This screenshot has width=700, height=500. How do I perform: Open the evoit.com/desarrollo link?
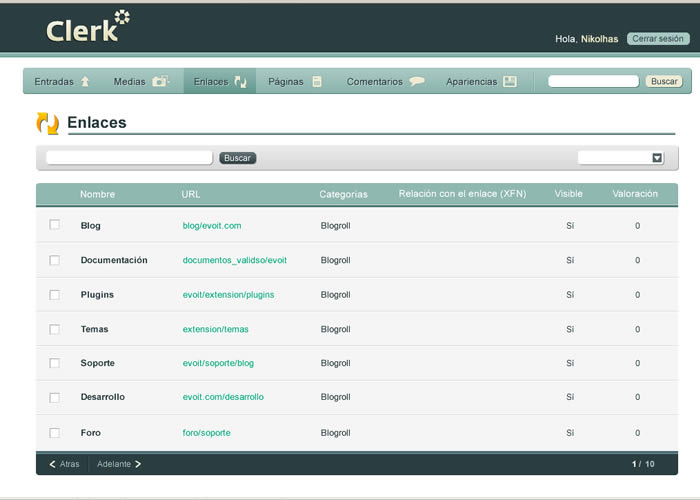pos(223,397)
